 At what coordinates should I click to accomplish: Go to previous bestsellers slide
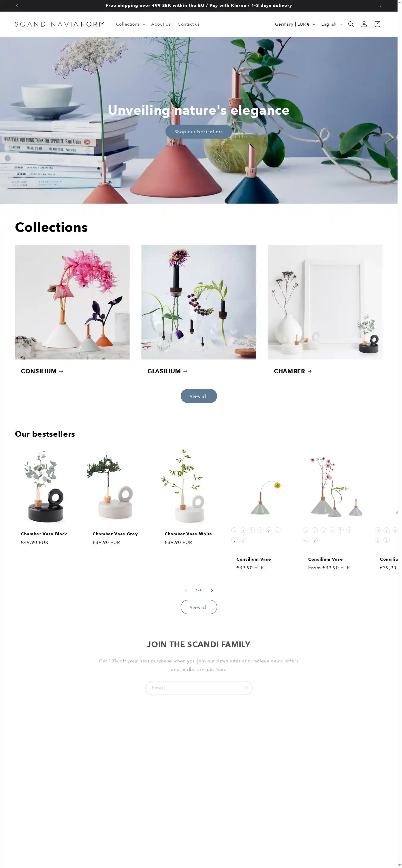tap(186, 590)
